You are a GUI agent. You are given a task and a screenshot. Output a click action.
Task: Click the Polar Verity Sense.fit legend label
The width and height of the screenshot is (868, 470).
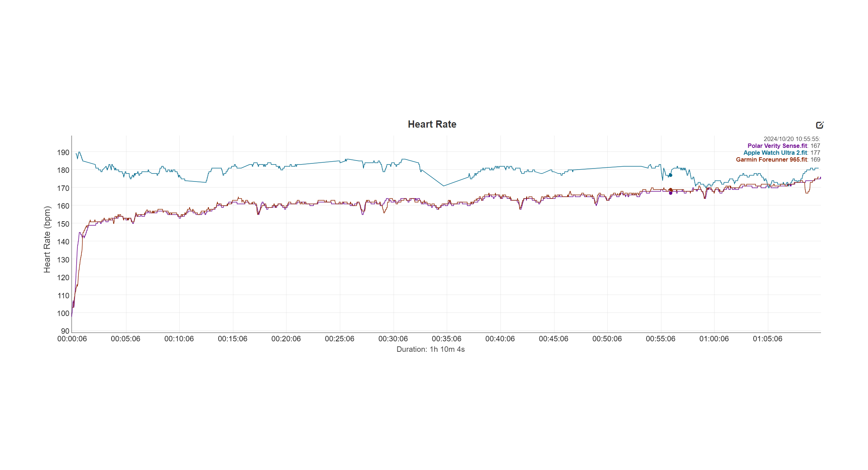[x=777, y=146]
